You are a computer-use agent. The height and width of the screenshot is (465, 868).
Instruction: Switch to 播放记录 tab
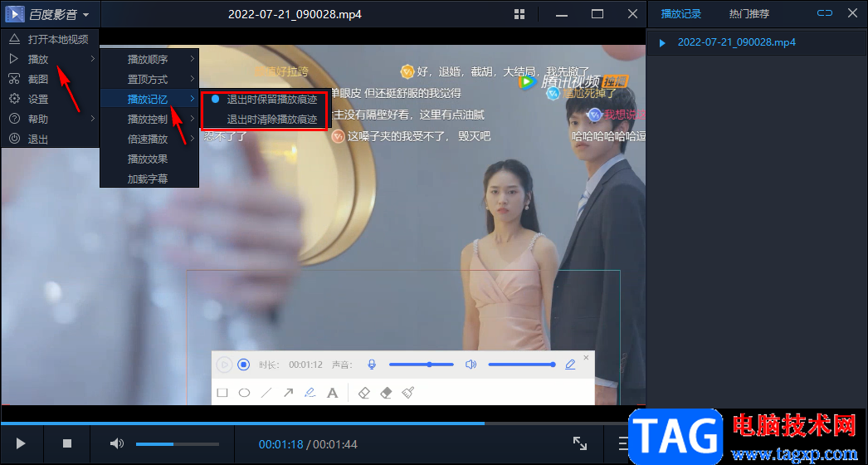(681, 14)
